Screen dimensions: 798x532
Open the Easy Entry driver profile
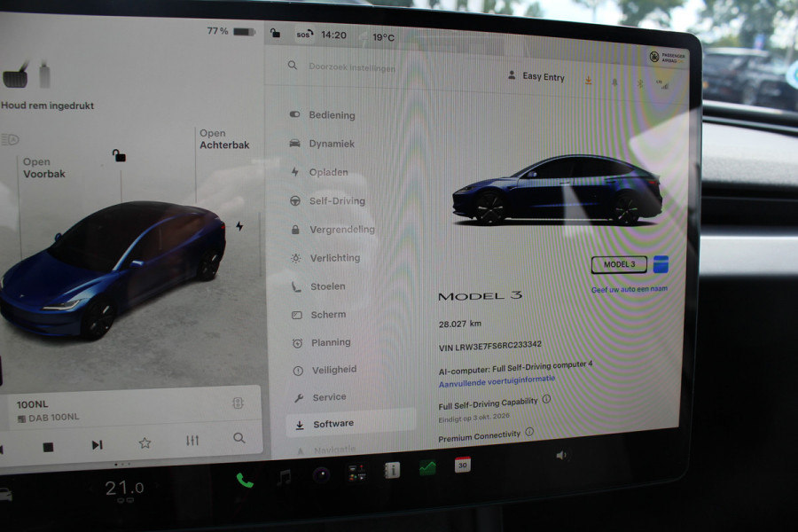click(536, 76)
